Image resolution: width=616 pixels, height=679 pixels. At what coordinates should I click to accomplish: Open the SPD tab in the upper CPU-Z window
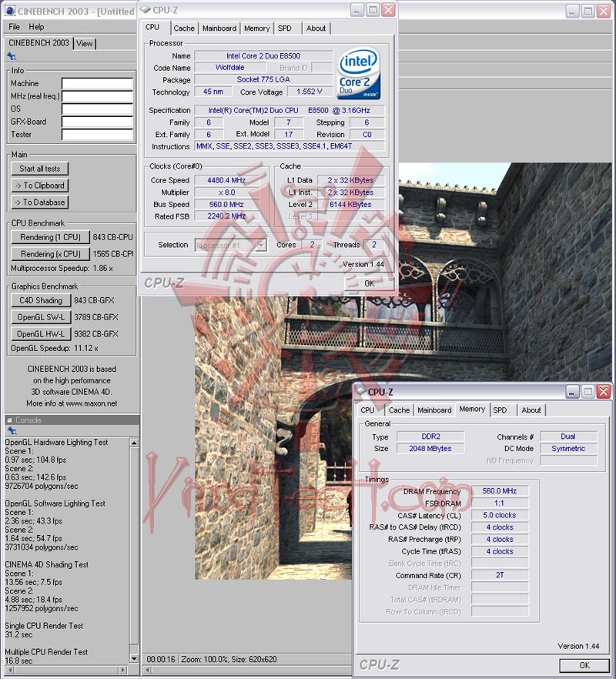pyautogui.click(x=285, y=28)
